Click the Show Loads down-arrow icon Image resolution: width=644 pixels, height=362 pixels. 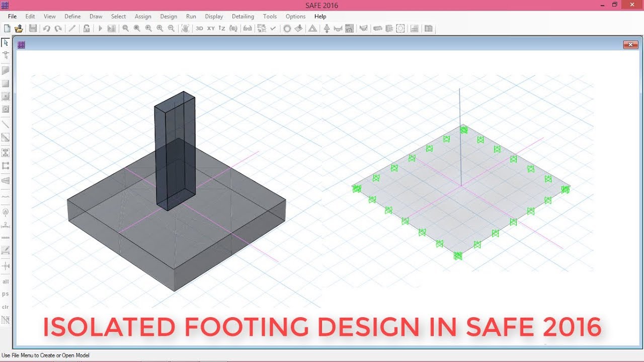point(298,29)
